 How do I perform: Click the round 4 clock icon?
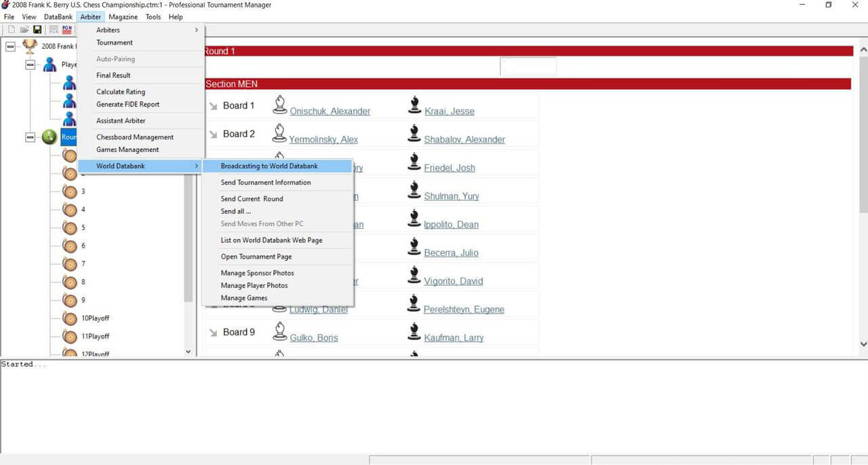[x=69, y=210]
